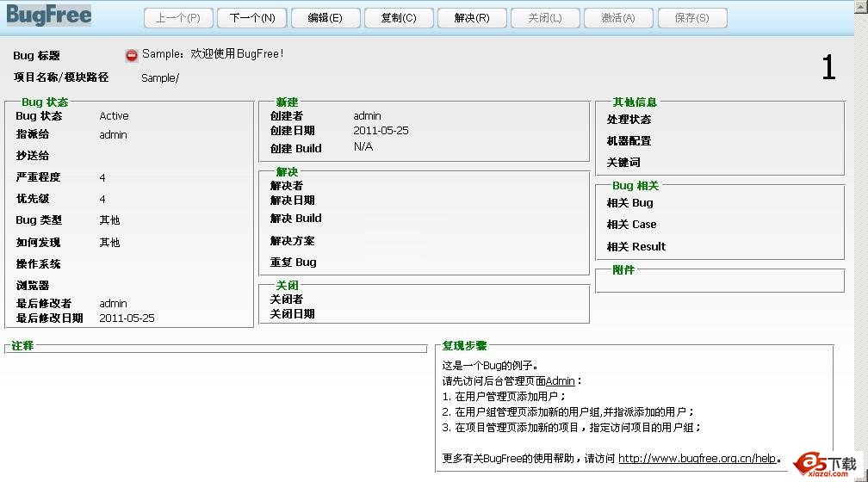Click the 浏览器 label
This screenshot has height=482, width=868.
pyautogui.click(x=33, y=286)
